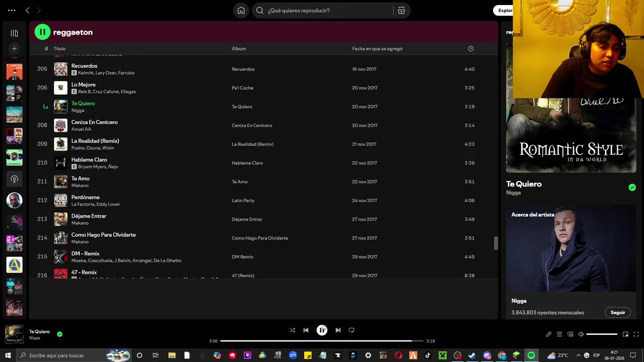Select the La Realidad (Remix) track
This screenshot has width=644, height=362.
click(263, 144)
